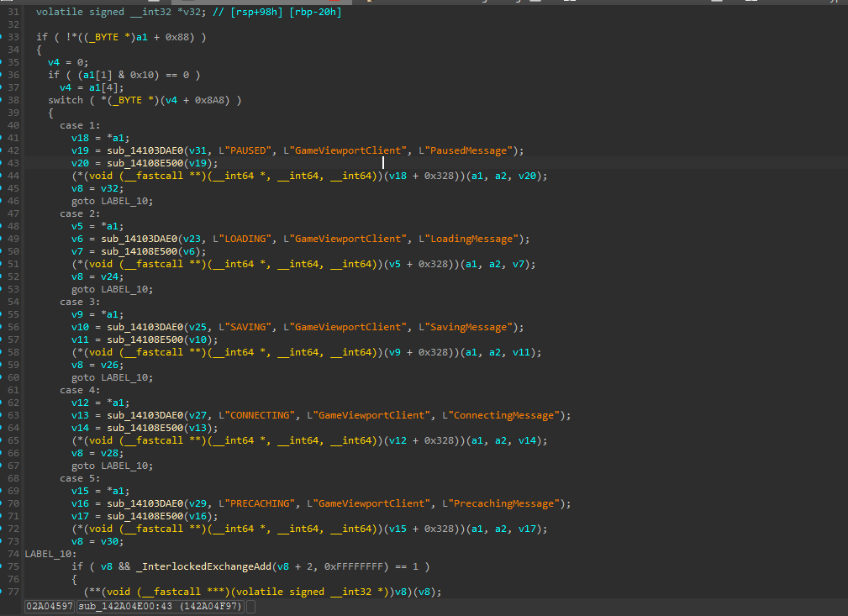Click the v8 = v32 assignment
Image resolution: width=848 pixels, height=616 pixels.
[x=97, y=189]
